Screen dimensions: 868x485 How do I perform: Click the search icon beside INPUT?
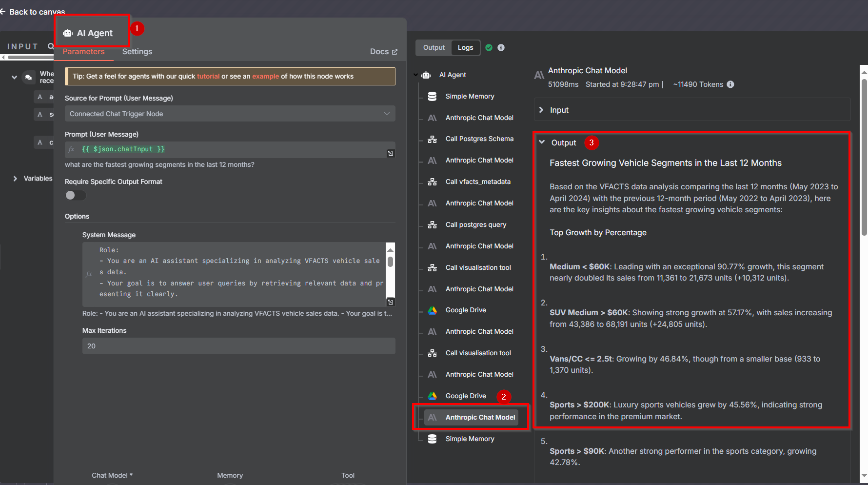click(x=51, y=46)
